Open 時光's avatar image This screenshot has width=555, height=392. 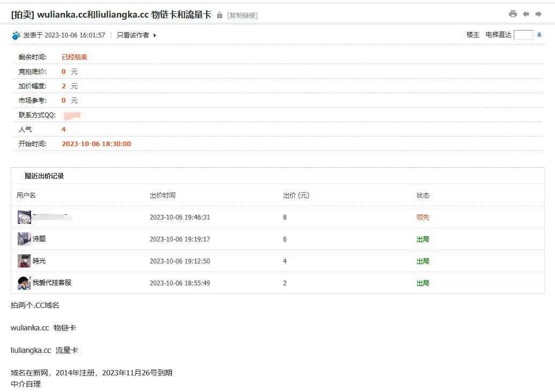pos(24,261)
